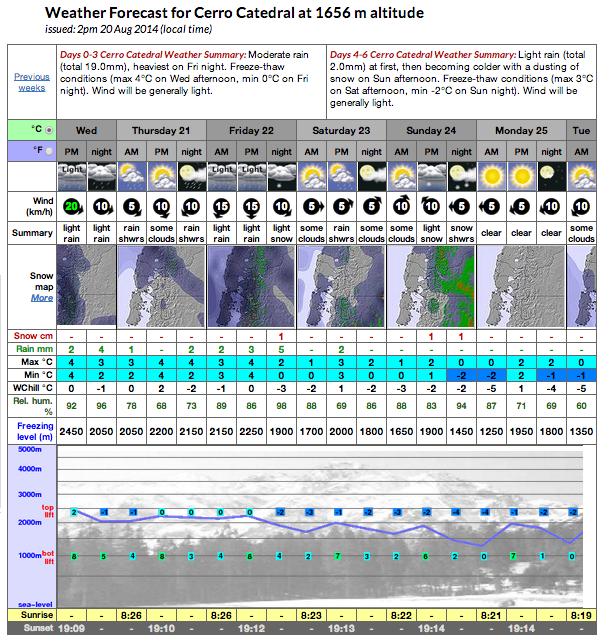Click the issued 2pm 20 Aug 2014 text

coord(128,29)
